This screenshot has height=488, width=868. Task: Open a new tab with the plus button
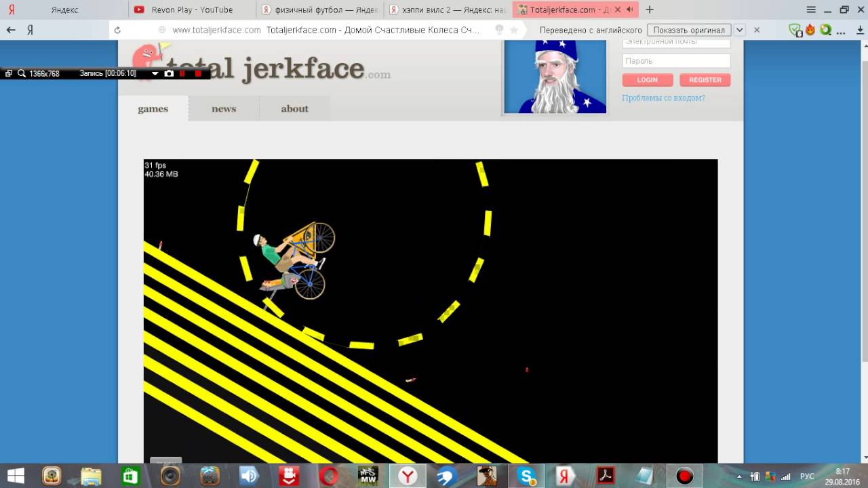tap(650, 9)
